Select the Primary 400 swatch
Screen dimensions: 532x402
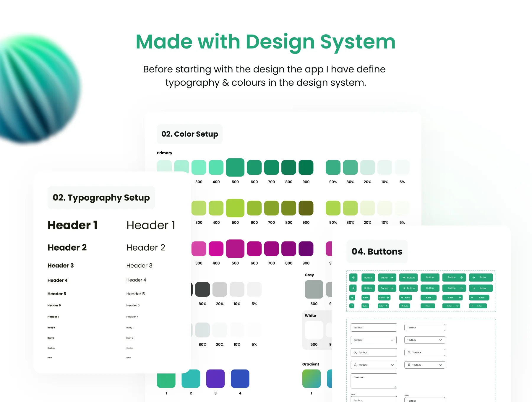[216, 167]
